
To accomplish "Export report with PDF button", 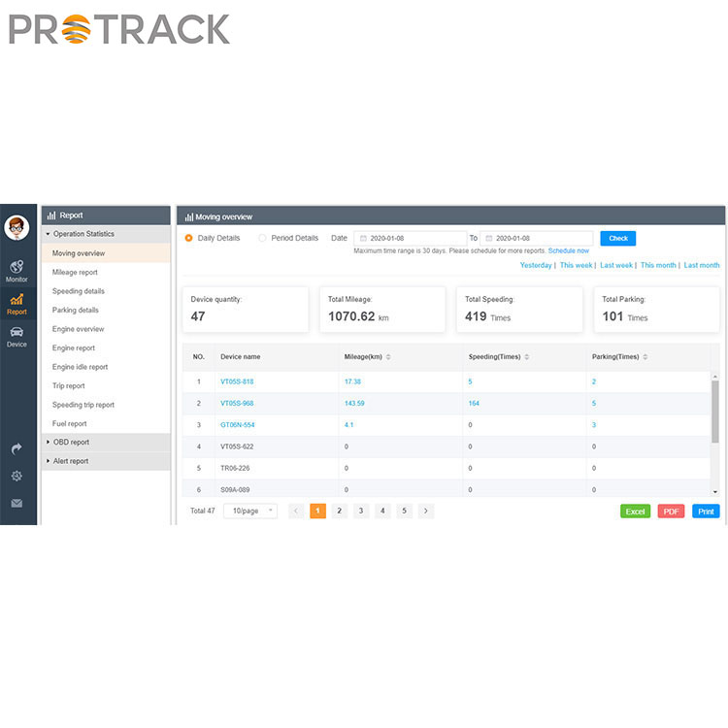I will (671, 512).
